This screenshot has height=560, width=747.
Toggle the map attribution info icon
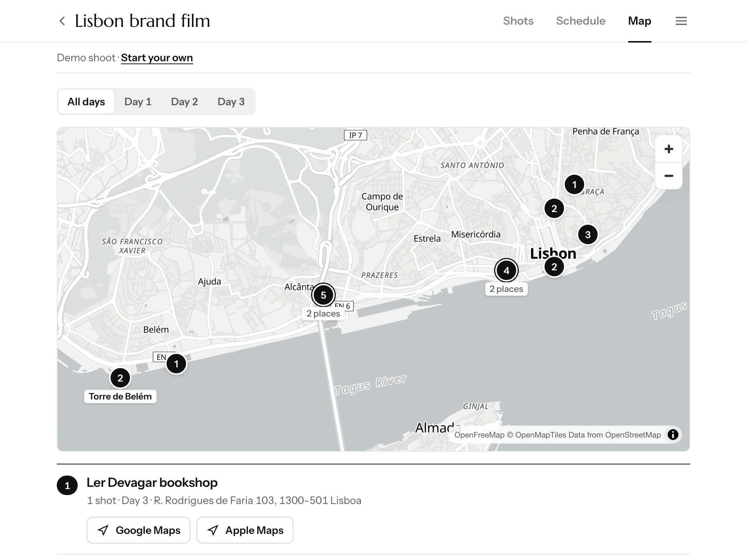pos(673,435)
